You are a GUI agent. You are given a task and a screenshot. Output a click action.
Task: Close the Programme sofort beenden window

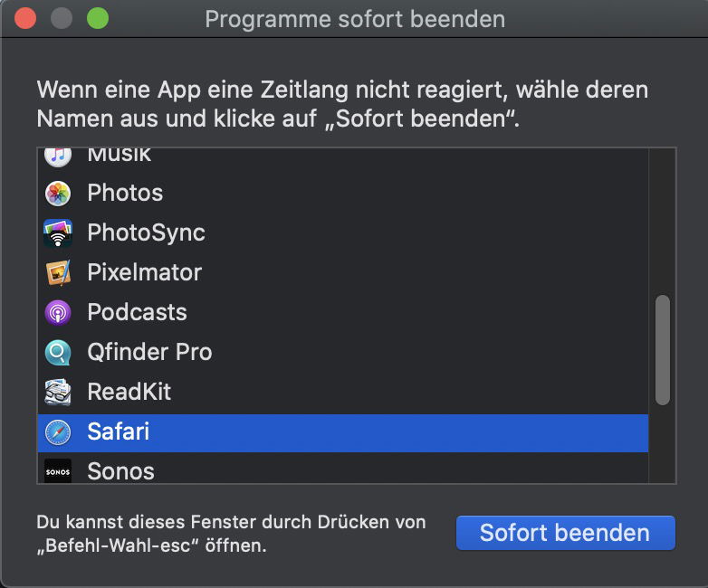pyautogui.click(x=25, y=18)
